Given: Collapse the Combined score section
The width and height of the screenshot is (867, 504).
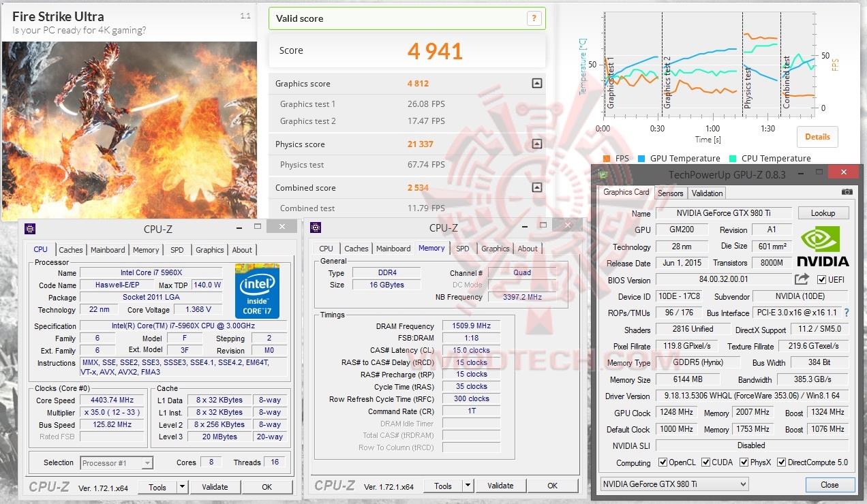Looking at the screenshot, I should pos(536,187).
